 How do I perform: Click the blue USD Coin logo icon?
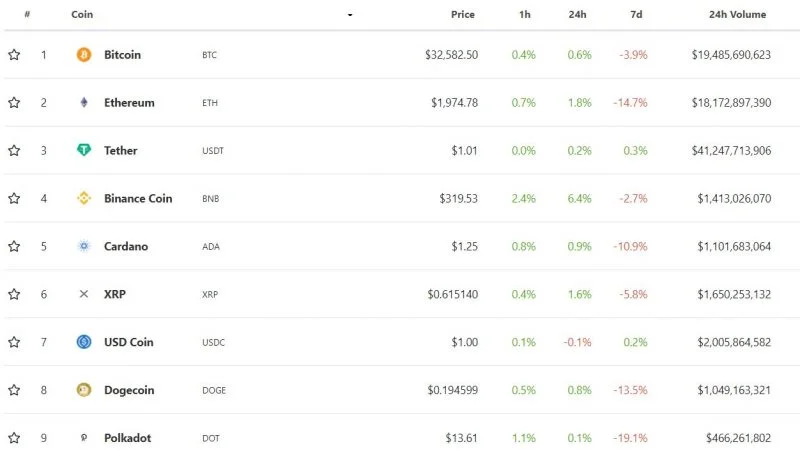tap(84, 342)
